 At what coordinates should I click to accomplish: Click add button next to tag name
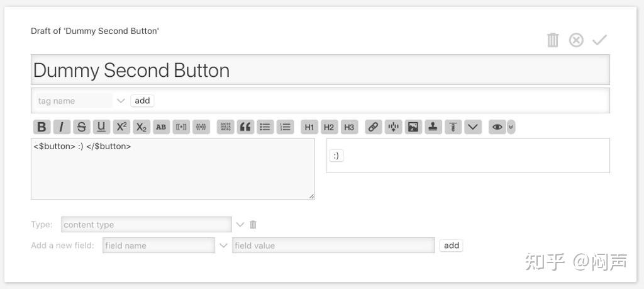pos(142,101)
